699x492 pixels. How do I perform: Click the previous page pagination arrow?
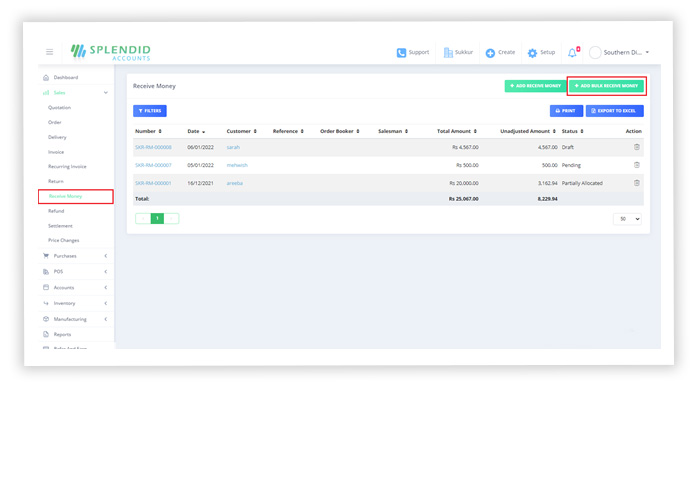[143, 218]
